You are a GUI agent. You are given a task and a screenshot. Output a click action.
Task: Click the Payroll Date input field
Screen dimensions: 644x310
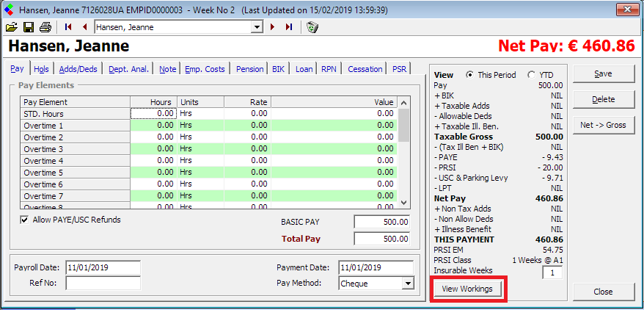(103, 267)
